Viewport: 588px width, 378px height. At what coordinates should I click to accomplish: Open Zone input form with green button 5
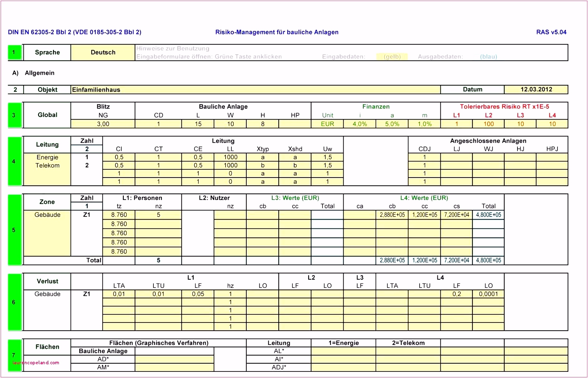click(14, 230)
